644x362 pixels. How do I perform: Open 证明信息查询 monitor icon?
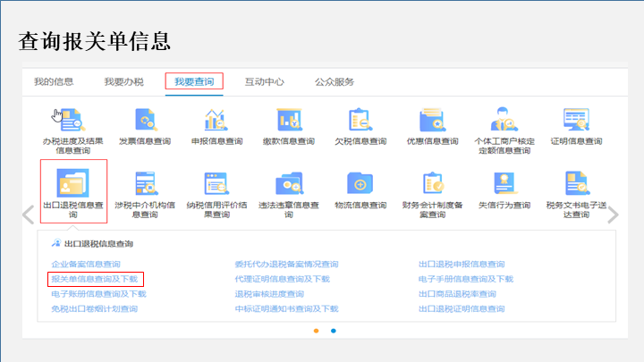(576, 120)
